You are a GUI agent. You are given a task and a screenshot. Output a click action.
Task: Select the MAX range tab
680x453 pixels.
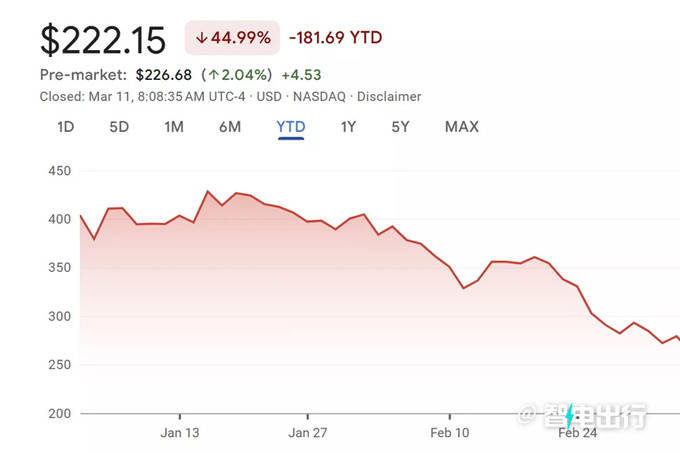(x=462, y=127)
